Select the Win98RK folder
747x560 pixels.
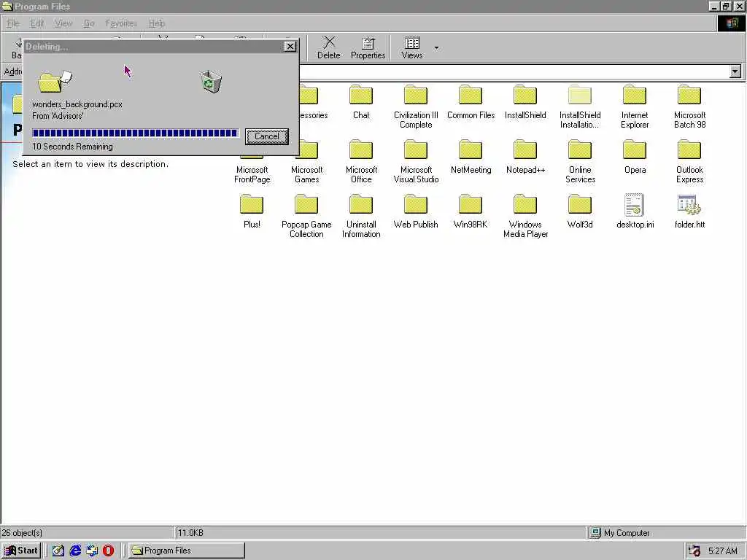[471, 212]
